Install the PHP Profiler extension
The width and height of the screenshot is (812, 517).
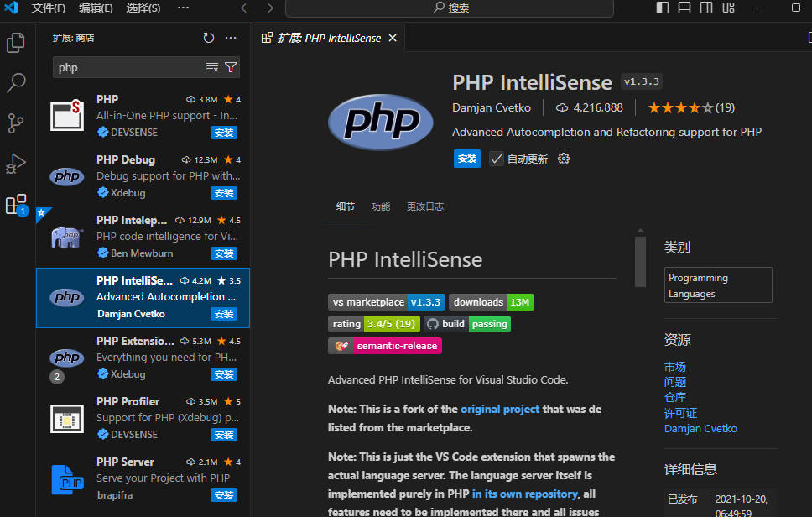224,435
